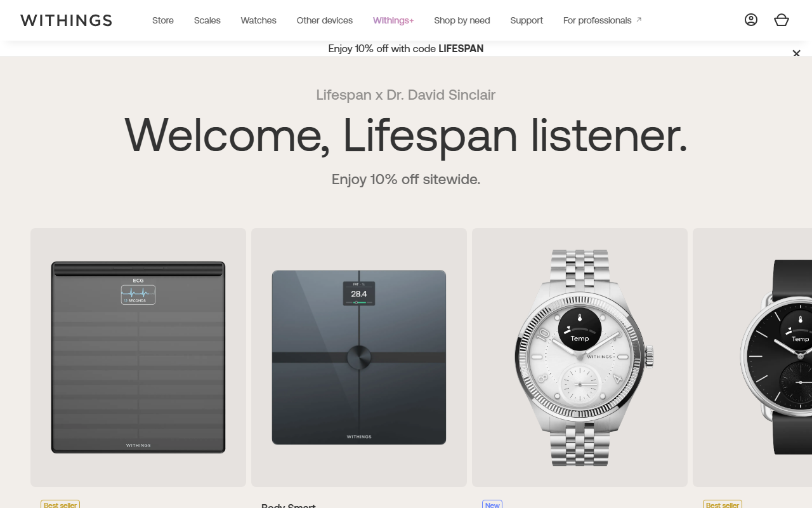Click the New badge
Viewport: 812px width, 508px height.
pos(492,505)
